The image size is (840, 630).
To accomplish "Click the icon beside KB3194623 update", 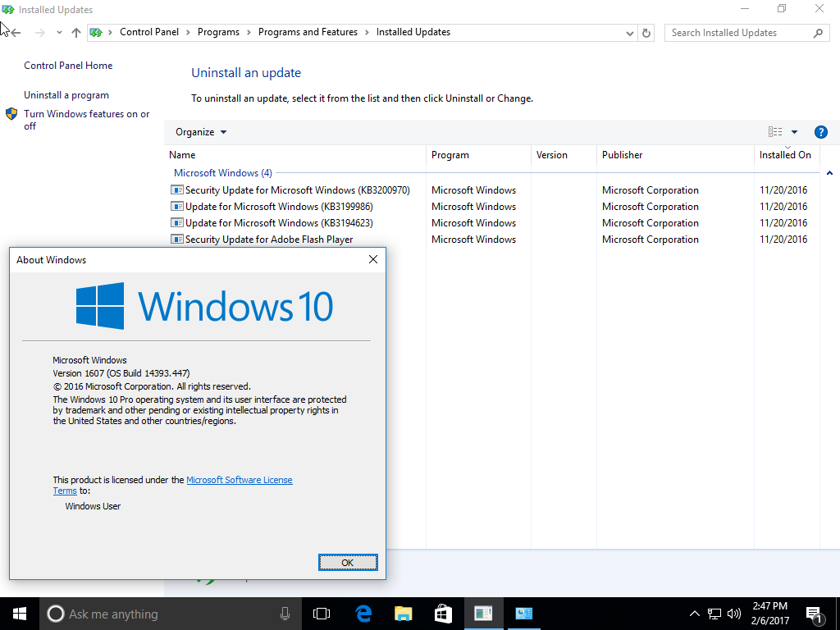I will click(177, 222).
